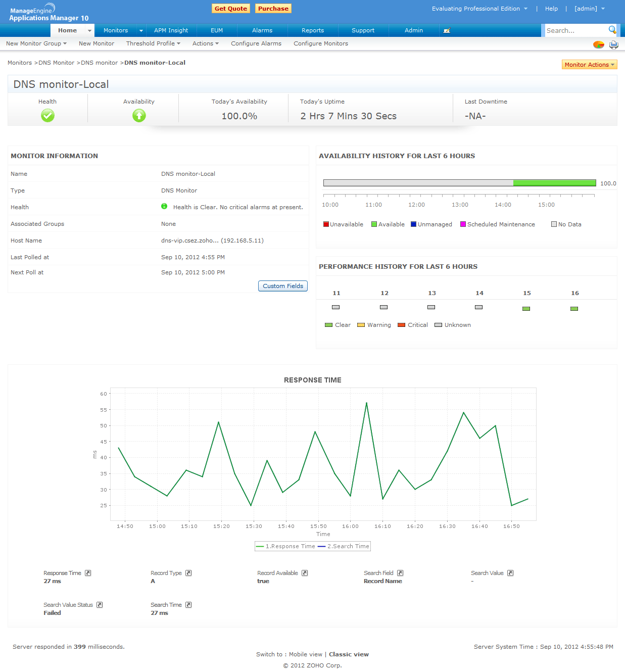Click the green Health checkmark icon
The width and height of the screenshot is (625, 672).
(x=47, y=116)
